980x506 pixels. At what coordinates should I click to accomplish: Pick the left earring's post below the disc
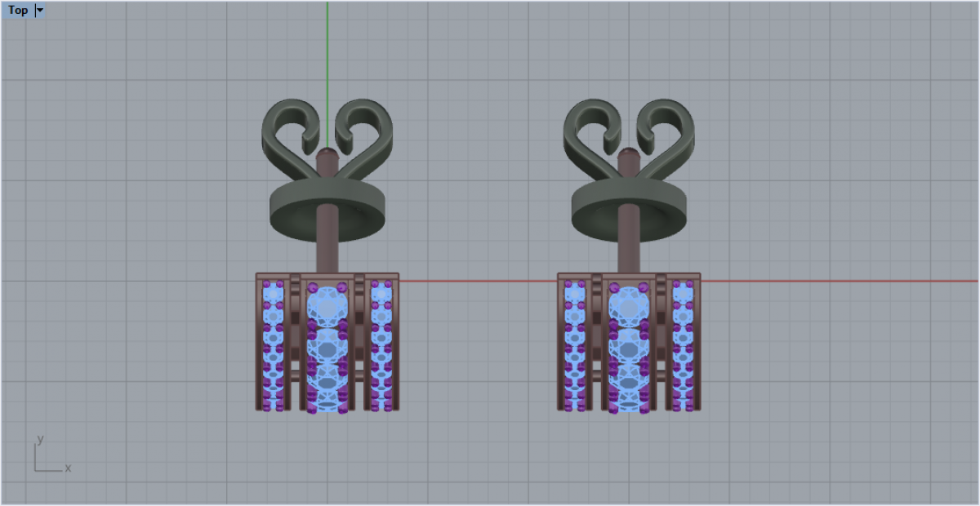[x=327, y=255]
